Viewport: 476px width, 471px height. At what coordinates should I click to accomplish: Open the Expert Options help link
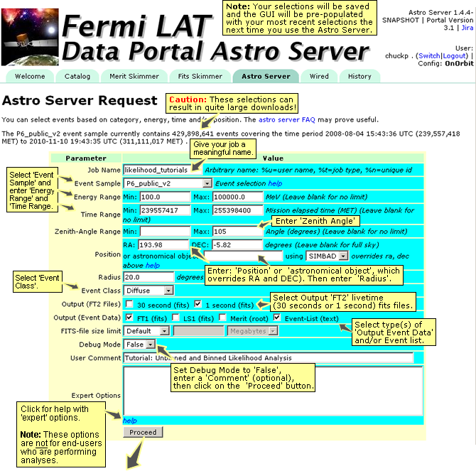pos(129,421)
